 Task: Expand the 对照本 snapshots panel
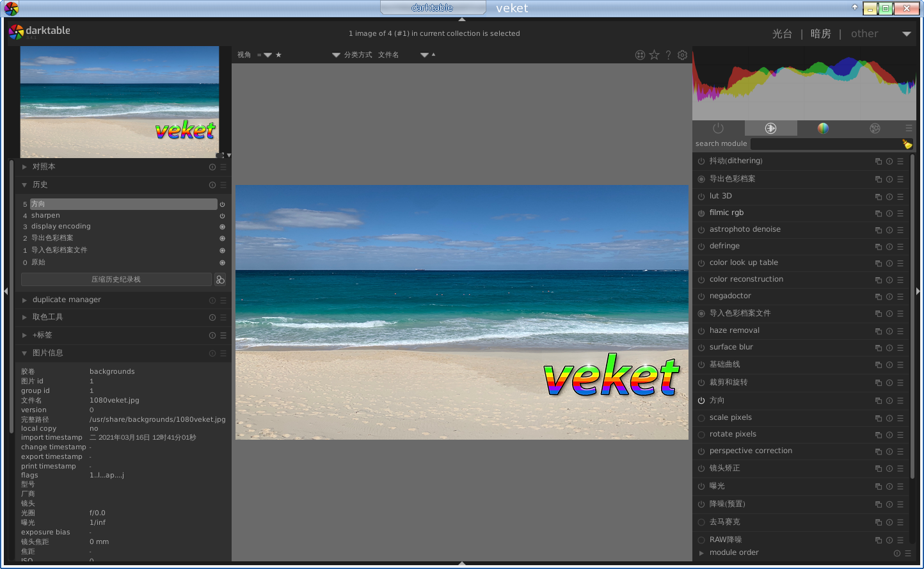tap(24, 167)
